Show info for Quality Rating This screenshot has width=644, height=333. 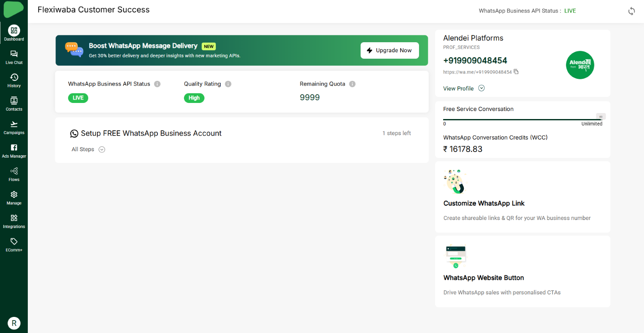pyautogui.click(x=228, y=84)
